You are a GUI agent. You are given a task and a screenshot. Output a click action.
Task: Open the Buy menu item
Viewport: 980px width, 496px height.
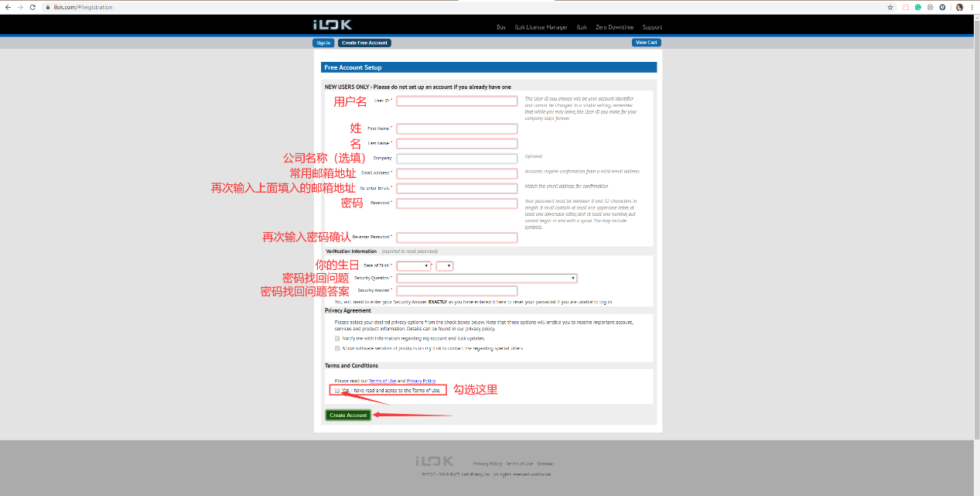501,27
